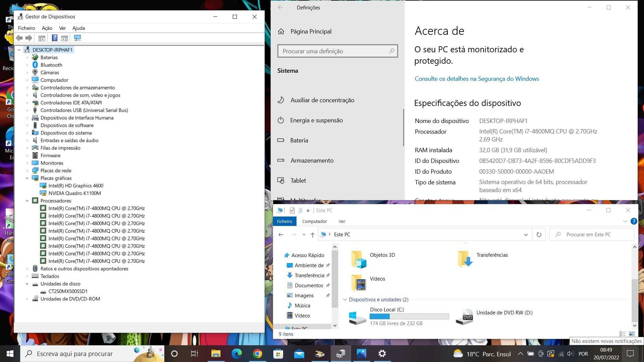Open the Transferências folder in Este PC
The width and height of the screenshot is (644, 362).
point(482,259)
